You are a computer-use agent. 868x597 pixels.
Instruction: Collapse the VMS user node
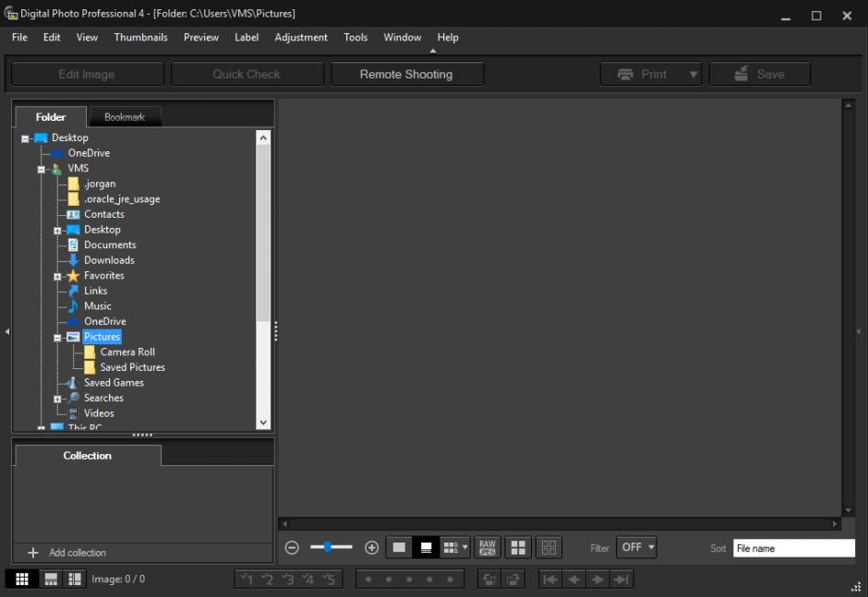41,169
